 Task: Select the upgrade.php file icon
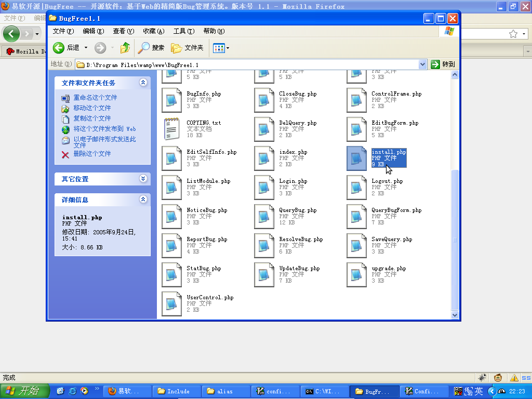[x=356, y=275]
